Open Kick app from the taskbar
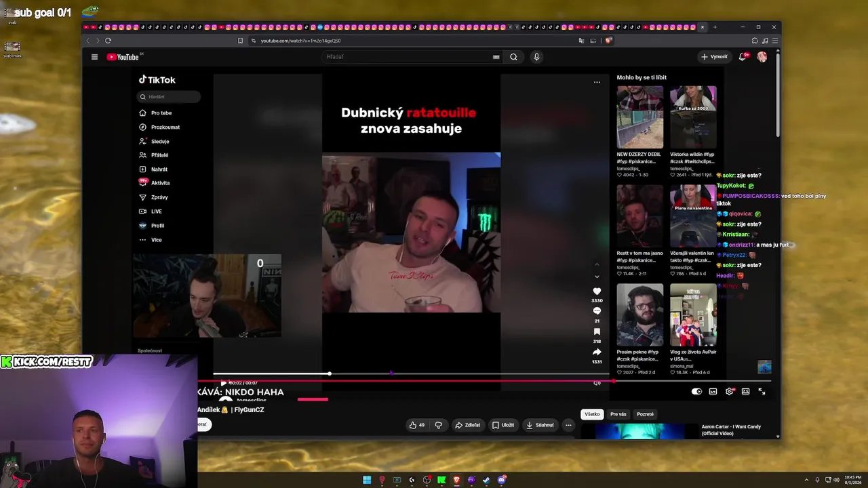868x488 pixels. [441, 480]
